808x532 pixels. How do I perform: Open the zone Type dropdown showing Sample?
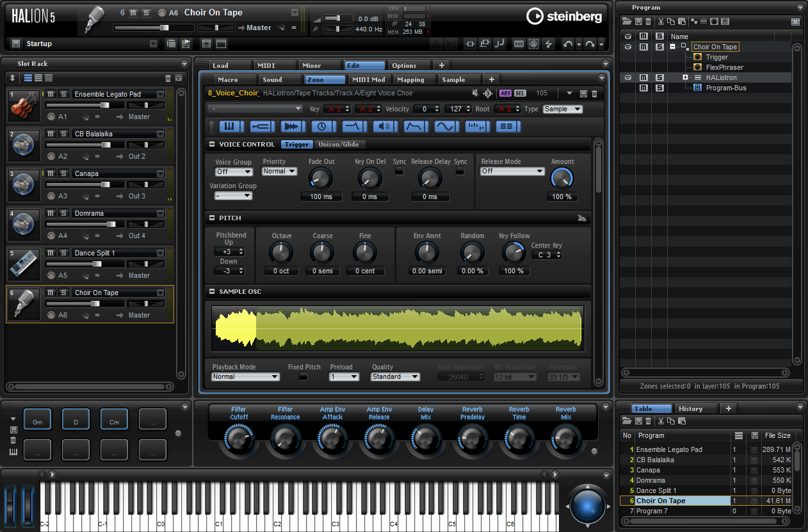[x=563, y=109]
